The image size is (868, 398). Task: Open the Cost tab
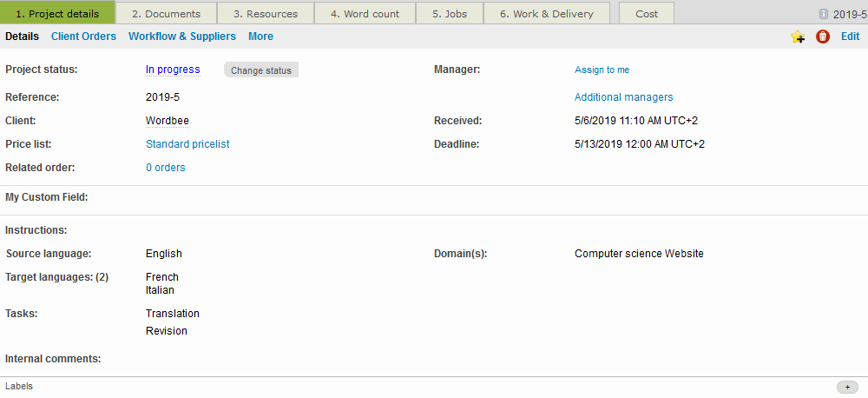(x=646, y=14)
